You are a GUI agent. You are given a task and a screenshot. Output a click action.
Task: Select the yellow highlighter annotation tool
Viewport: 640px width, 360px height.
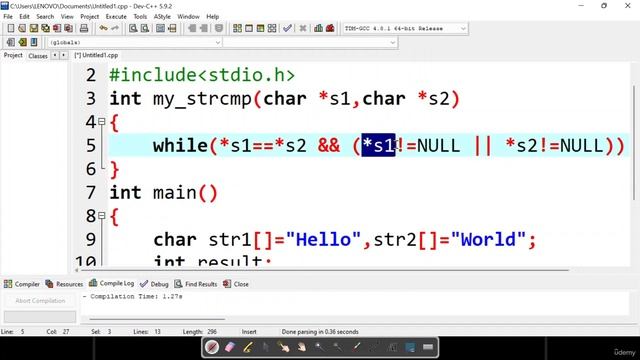point(248,347)
